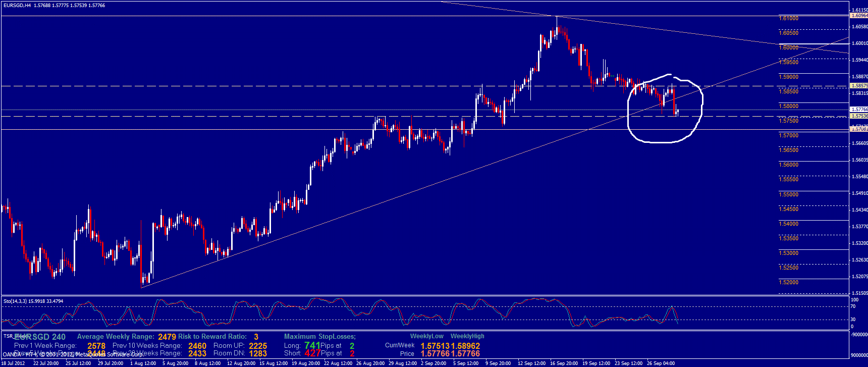This screenshot has width=868, height=367.
Task: Select the current price 1.57766 axis tag
Action: coord(859,109)
